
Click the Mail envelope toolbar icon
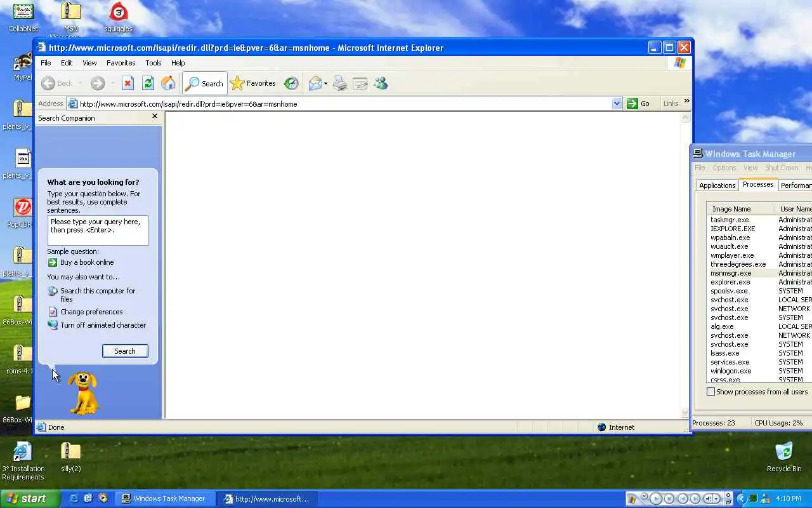315,83
